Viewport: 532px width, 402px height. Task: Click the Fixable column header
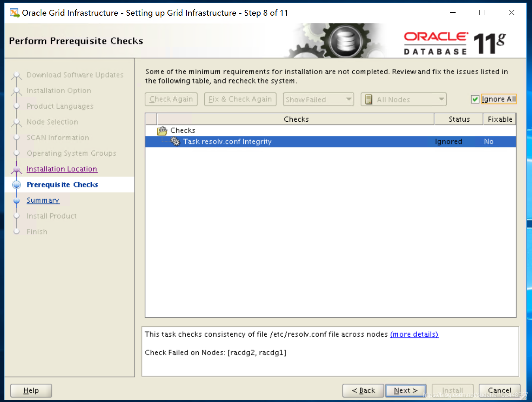pyautogui.click(x=500, y=119)
